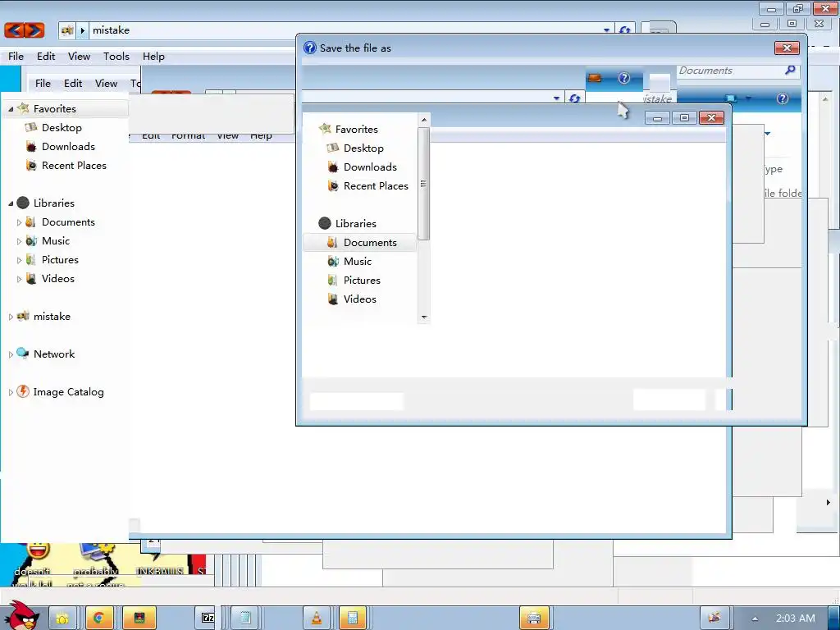This screenshot has height=630, width=840.
Task: Open the printer taskbar item
Action: (534, 619)
